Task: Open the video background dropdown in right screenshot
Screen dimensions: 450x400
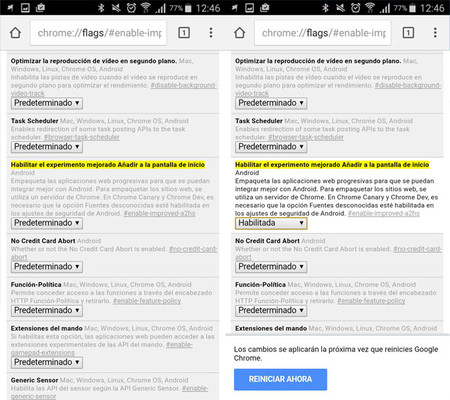Action: pos(271,103)
